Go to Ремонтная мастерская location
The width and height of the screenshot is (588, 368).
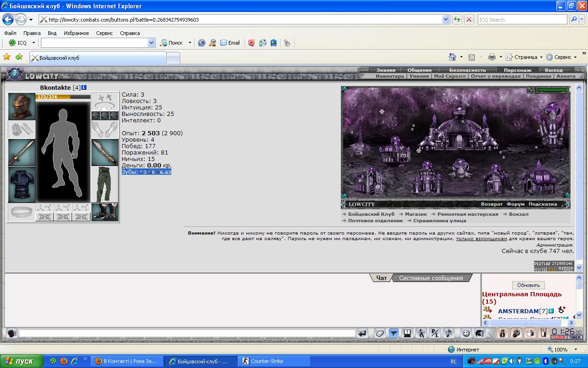tap(468, 214)
